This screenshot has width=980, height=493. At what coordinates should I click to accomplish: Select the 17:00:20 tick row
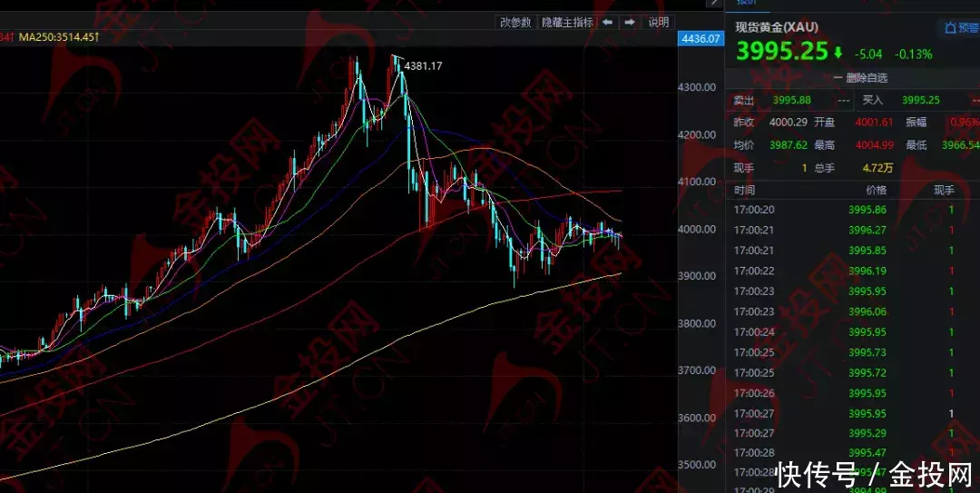(844, 210)
